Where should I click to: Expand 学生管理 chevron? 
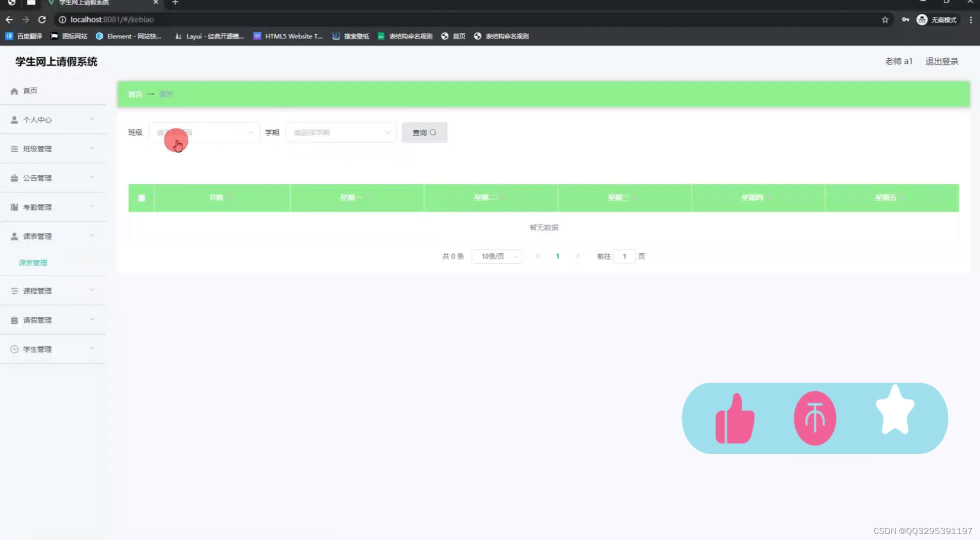coord(92,348)
